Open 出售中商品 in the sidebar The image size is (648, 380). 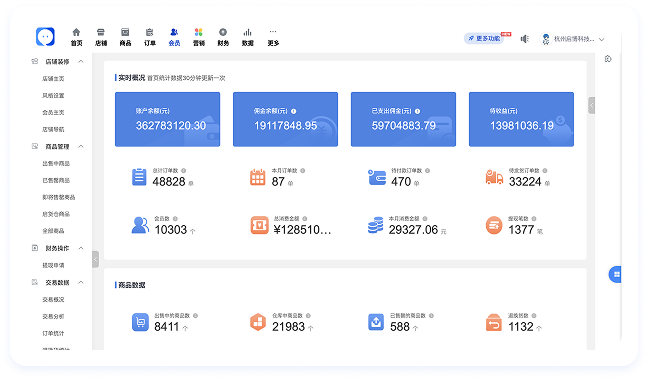coord(56,164)
